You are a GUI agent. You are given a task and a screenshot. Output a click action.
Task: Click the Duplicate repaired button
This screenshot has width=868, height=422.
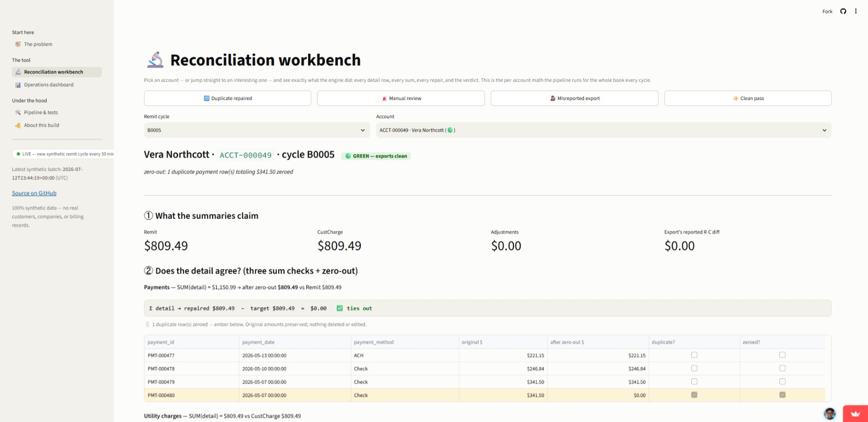[227, 98]
